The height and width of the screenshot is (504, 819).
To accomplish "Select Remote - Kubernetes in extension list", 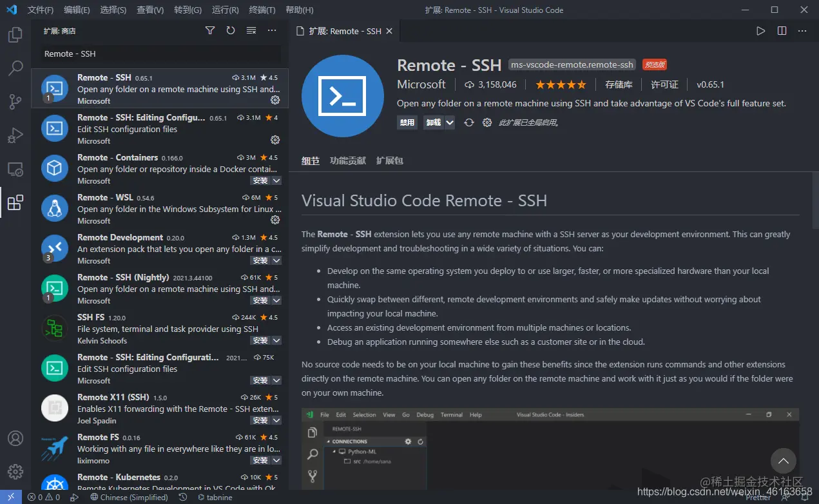I will pyautogui.click(x=159, y=482).
